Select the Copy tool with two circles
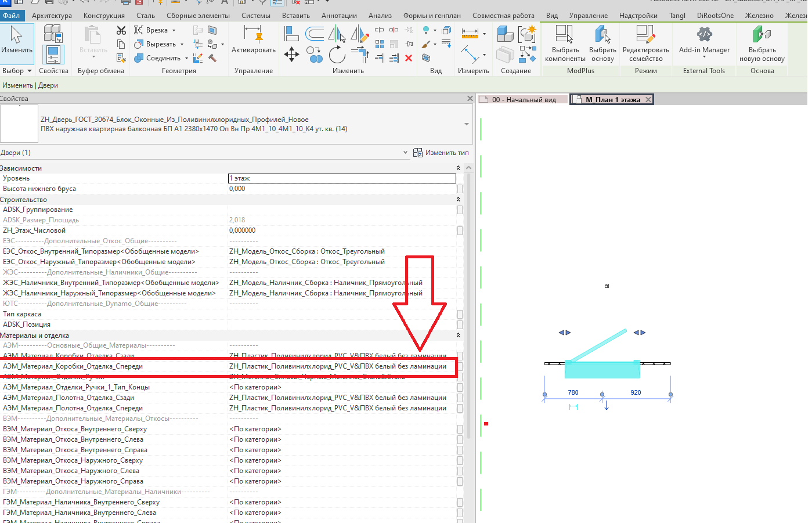 [x=315, y=55]
